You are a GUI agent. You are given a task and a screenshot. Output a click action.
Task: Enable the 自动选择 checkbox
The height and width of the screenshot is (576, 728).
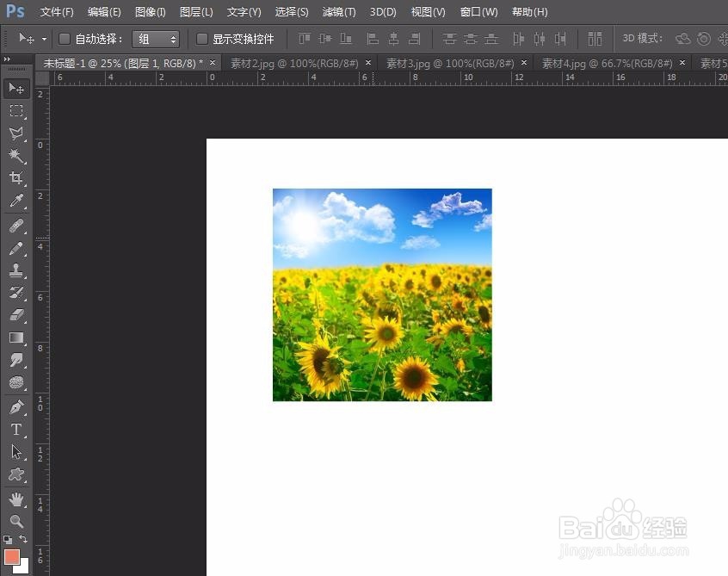pyautogui.click(x=65, y=39)
